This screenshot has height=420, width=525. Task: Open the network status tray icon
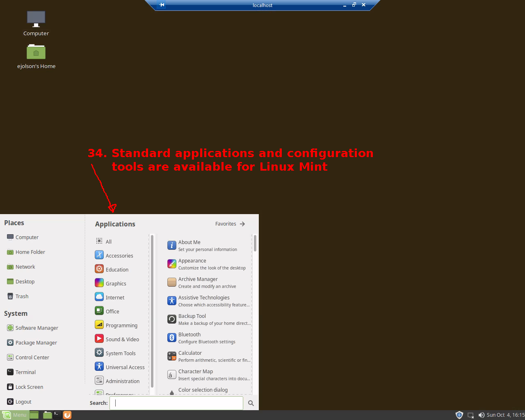point(471,415)
